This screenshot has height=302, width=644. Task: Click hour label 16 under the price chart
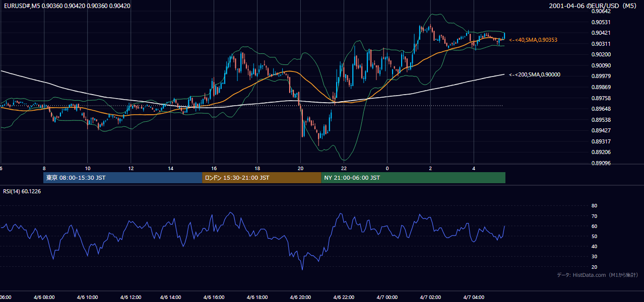tap(214, 168)
